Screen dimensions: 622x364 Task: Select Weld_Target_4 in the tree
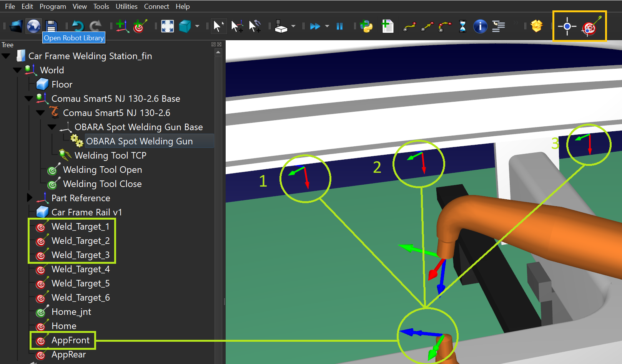coord(80,269)
